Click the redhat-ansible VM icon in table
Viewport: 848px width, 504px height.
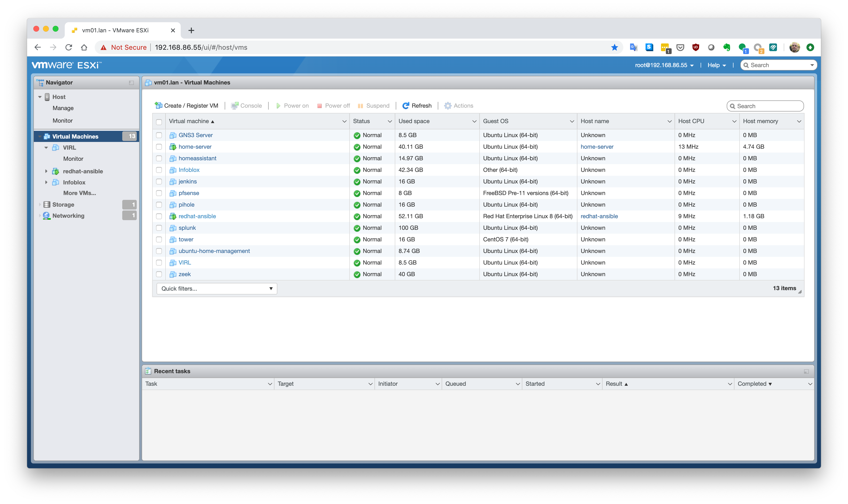[173, 216]
